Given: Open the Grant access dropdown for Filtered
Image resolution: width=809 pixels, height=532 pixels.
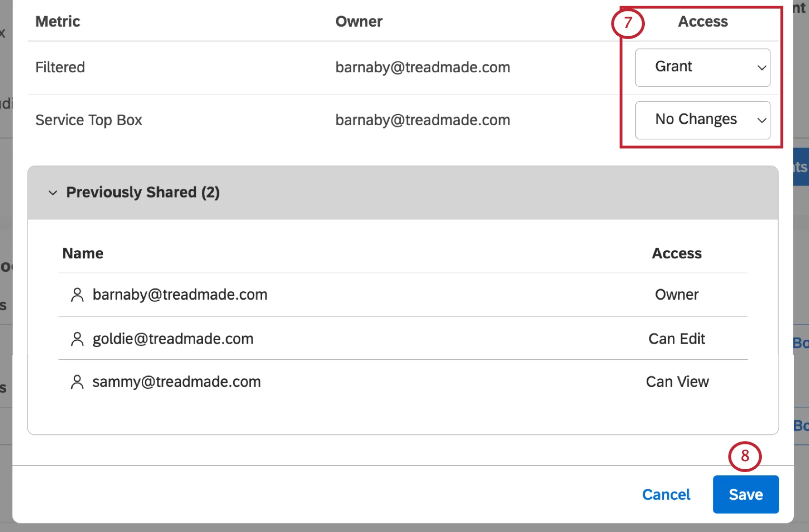Looking at the screenshot, I should [702, 67].
